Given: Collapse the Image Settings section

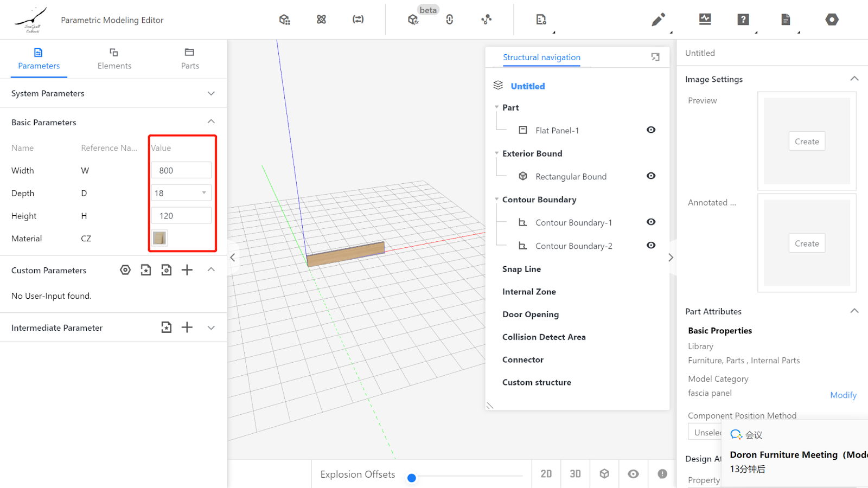Looking at the screenshot, I should pyautogui.click(x=854, y=79).
